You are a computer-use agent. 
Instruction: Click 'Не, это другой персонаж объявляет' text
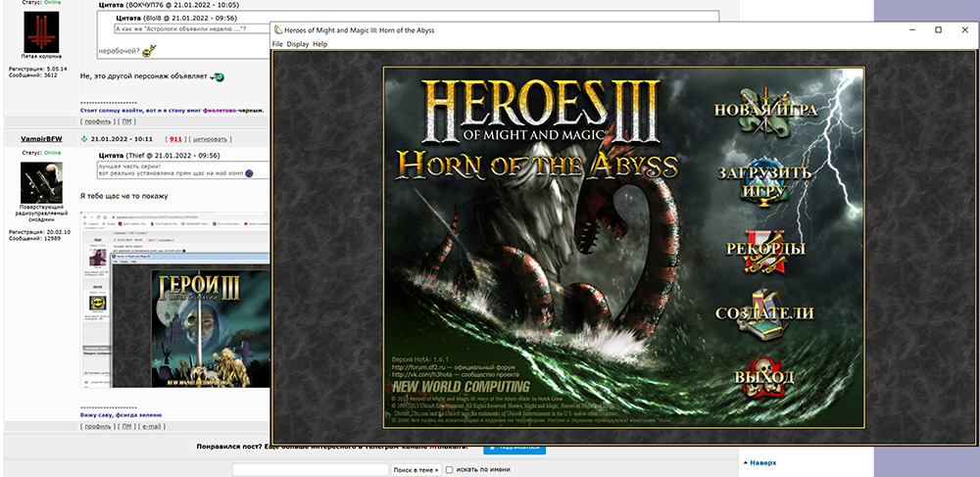[x=144, y=76]
